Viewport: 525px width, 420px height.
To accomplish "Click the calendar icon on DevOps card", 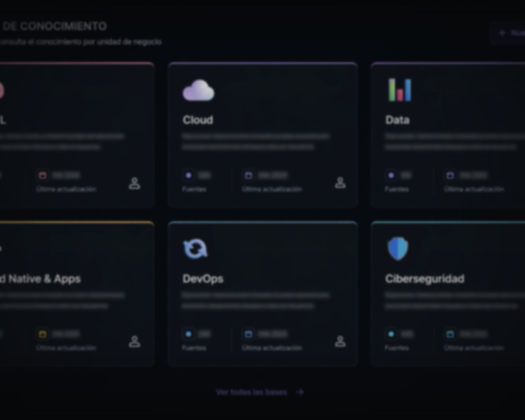I will [x=248, y=334].
